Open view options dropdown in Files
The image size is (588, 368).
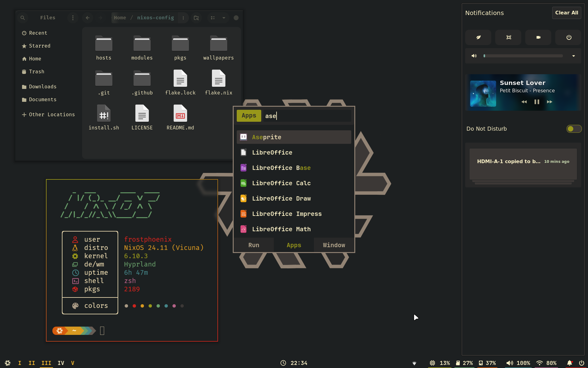(x=224, y=18)
